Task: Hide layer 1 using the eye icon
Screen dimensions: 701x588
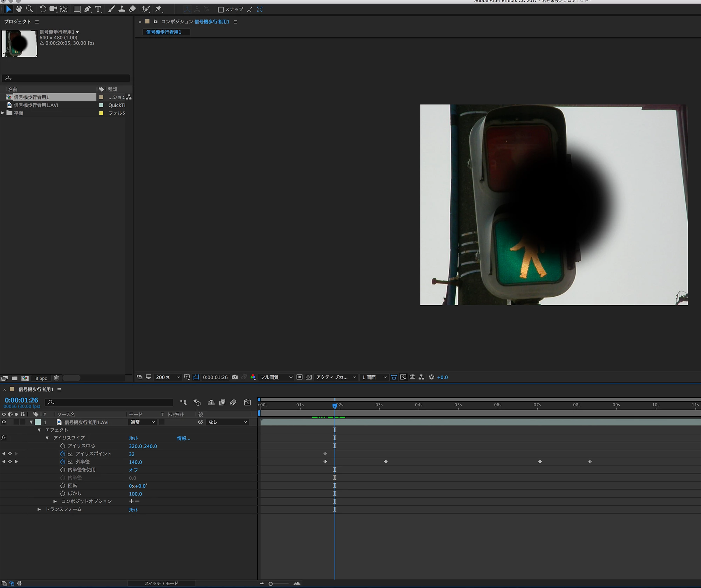Action: [x=4, y=422]
